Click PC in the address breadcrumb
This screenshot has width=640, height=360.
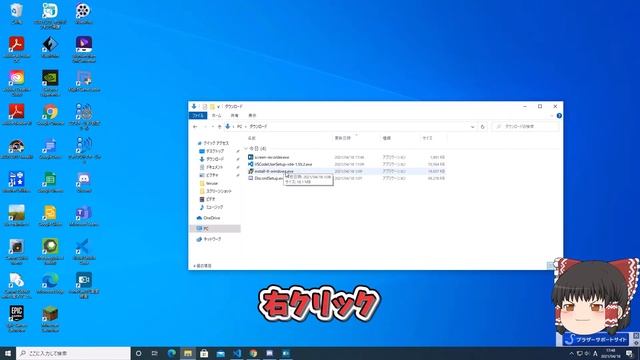[x=240, y=127]
